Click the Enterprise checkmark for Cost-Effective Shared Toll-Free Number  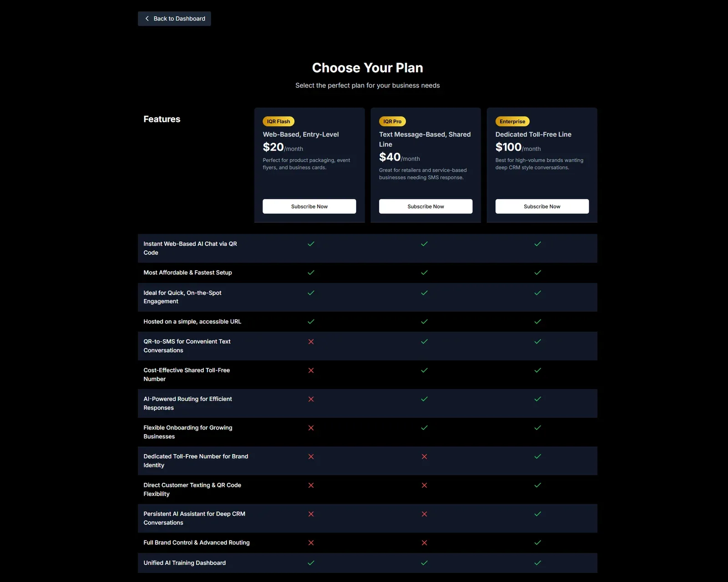pyautogui.click(x=537, y=370)
